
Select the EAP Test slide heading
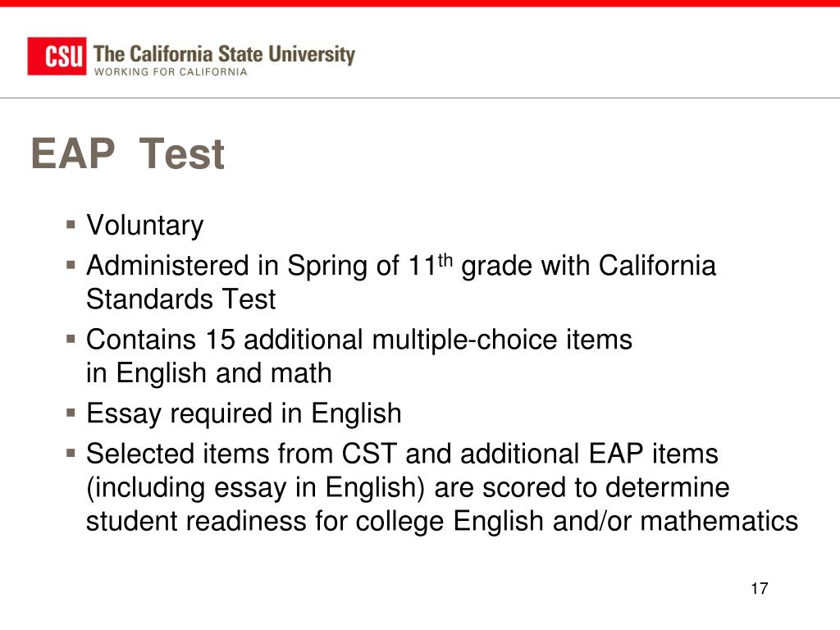pos(127,153)
